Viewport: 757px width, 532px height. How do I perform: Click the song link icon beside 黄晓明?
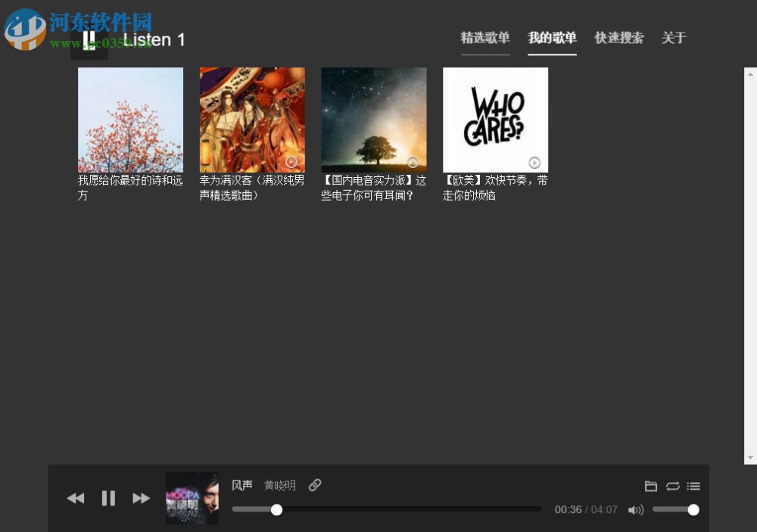tap(314, 485)
